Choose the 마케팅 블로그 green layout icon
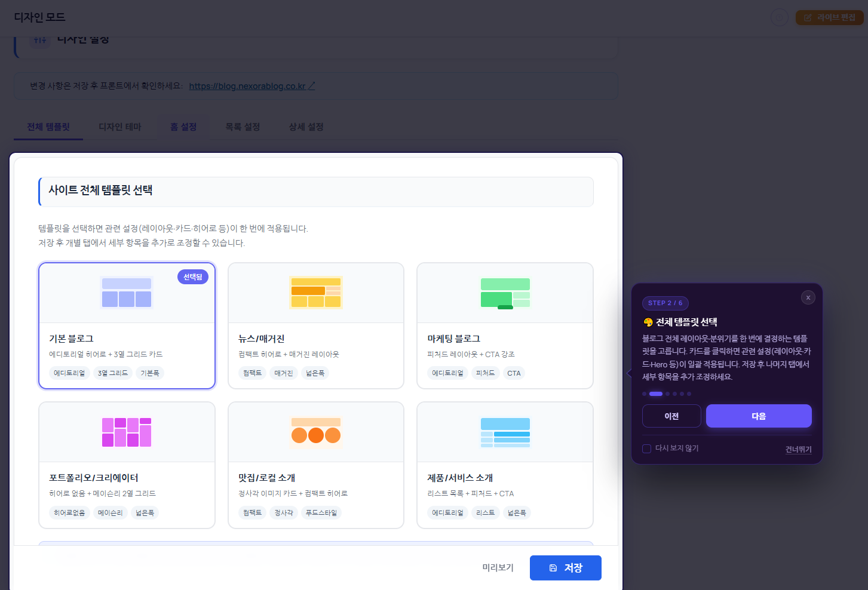 coord(505,293)
